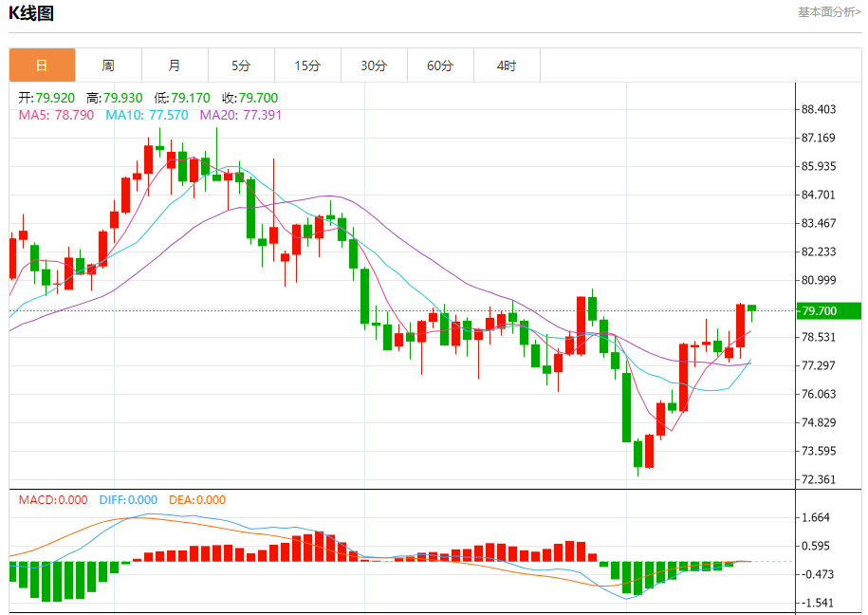Click the 收:79.700 close value
This screenshot has height=615, width=868.
(x=250, y=98)
